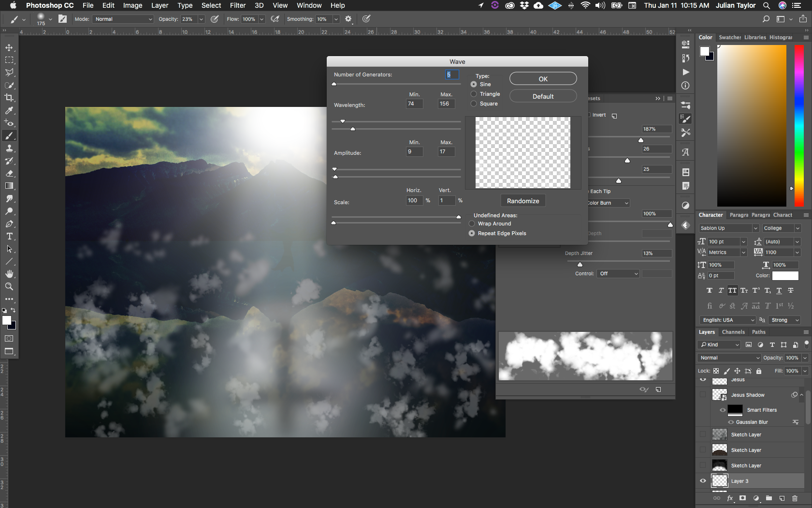
Task: Choose Repeat Edge Pixels option
Action: pos(472,233)
